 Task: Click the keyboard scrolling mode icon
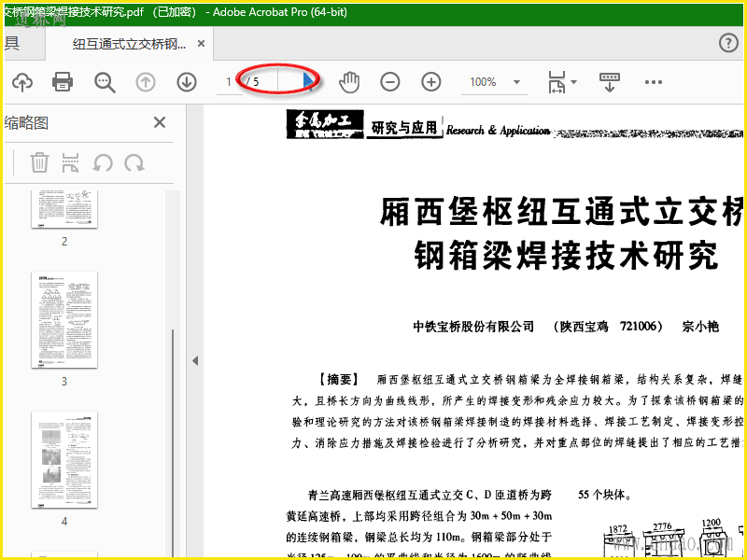(x=610, y=82)
